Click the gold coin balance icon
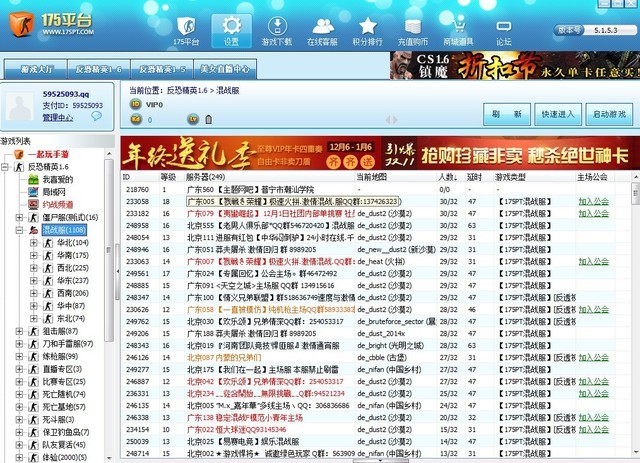640x463 pixels. click(136, 119)
